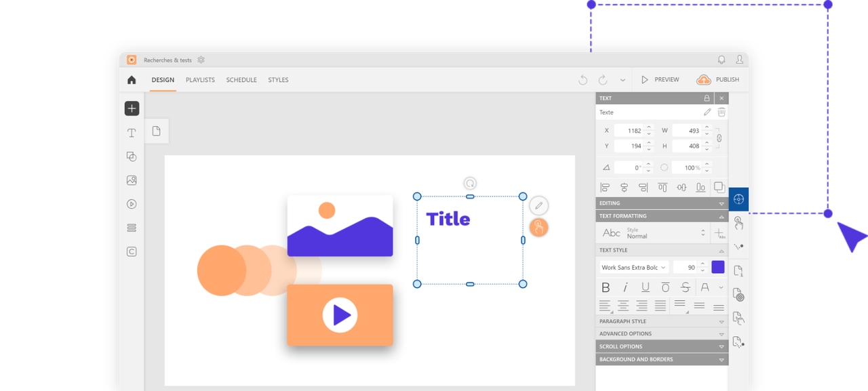Click the rotation angle field
This screenshot has height=391, width=868.
pos(629,167)
